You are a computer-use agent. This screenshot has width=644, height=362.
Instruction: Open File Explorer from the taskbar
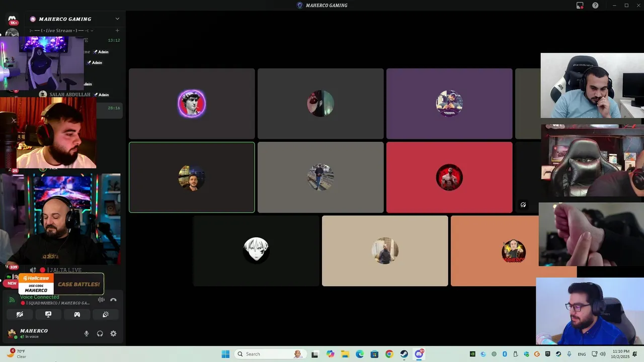click(x=345, y=354)
